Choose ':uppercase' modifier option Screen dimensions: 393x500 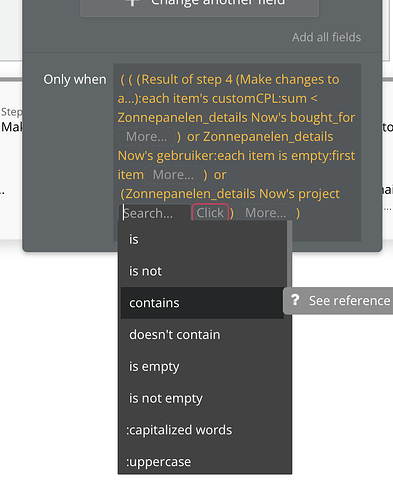tap(202, 461)
